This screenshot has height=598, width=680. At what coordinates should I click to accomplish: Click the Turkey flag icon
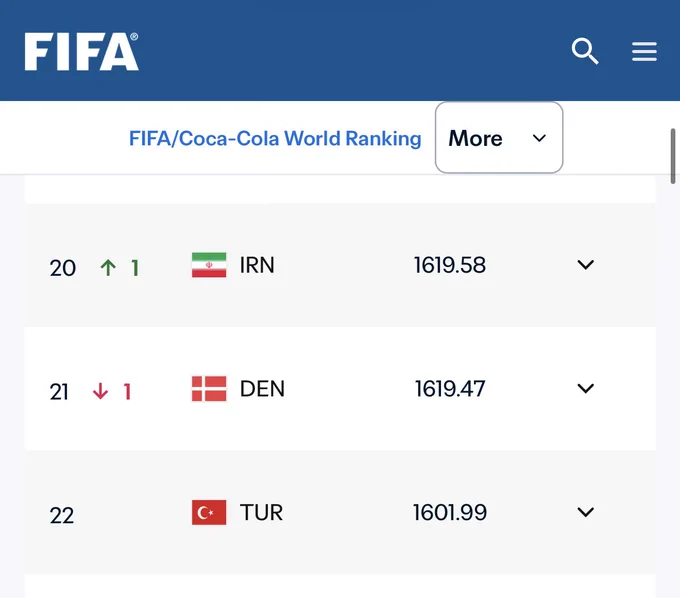209,512
